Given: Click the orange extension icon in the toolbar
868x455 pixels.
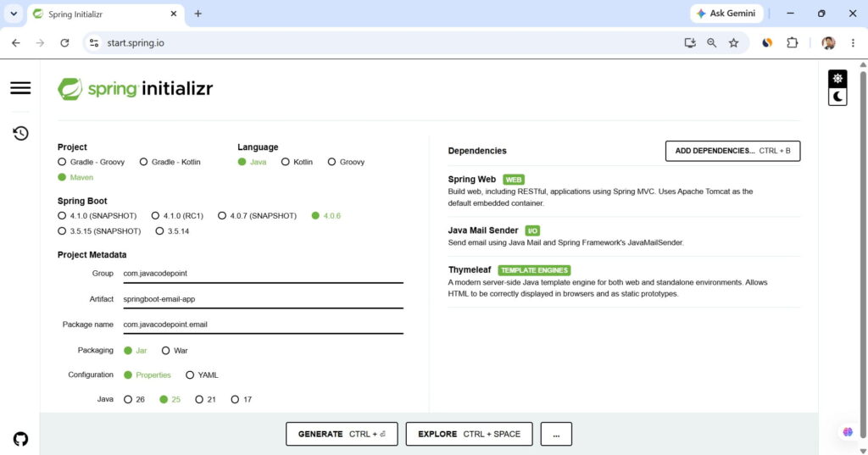Looking at the screenshot, I should (x=767, y=42).
